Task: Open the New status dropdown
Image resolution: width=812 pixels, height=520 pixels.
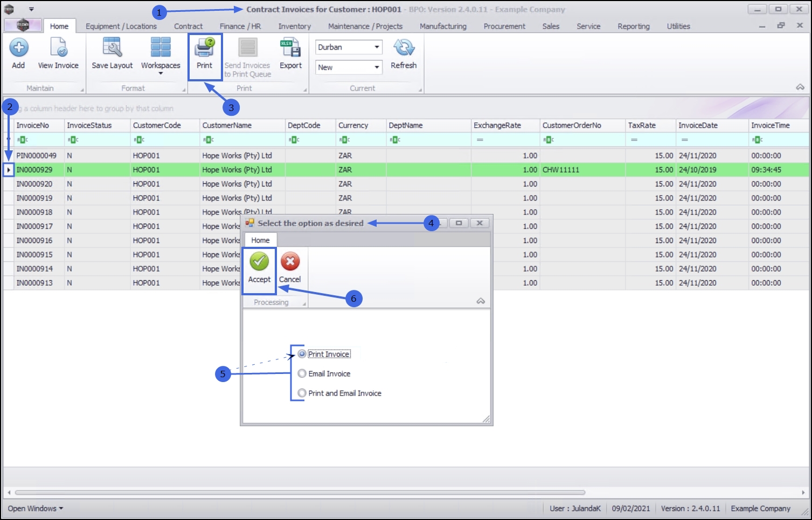Action: tap(377, 67)
